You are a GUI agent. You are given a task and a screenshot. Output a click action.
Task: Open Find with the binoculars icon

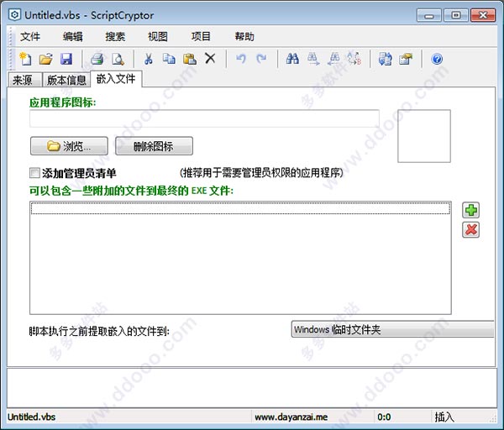[292, 59]
